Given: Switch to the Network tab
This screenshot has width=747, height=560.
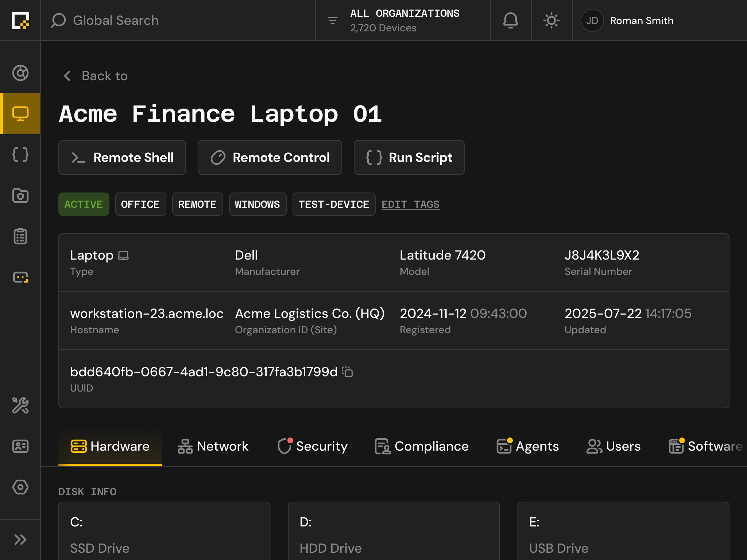Looking at the screenshot, I should [x=213, y=446].
